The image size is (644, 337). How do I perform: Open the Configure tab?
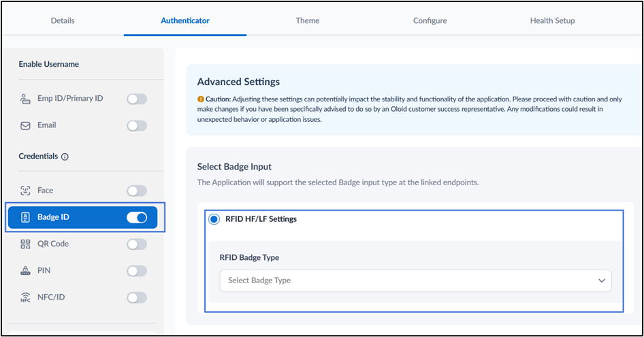tap(430, 20)
